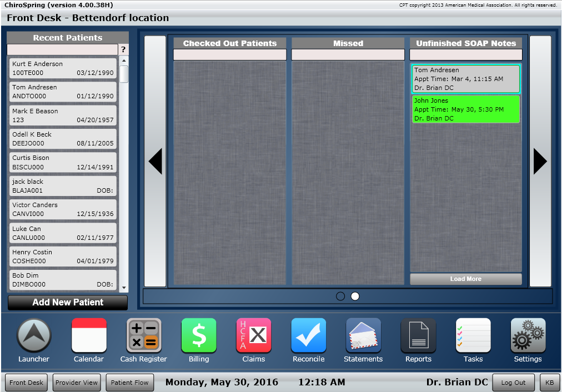Open the Reports document icon
The height and width of the screenshot is (392, 562).
pyautogui.click(x=418, y=336)
